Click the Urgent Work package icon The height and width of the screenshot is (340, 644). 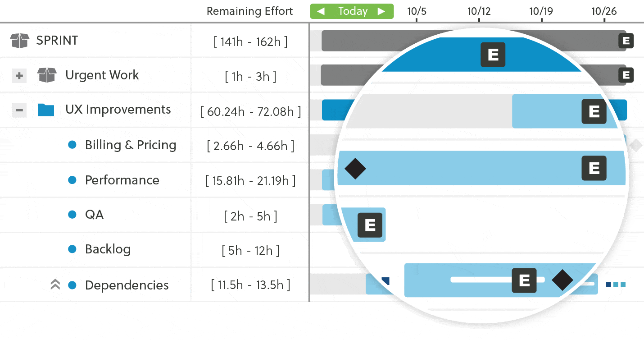click(47, 75)
